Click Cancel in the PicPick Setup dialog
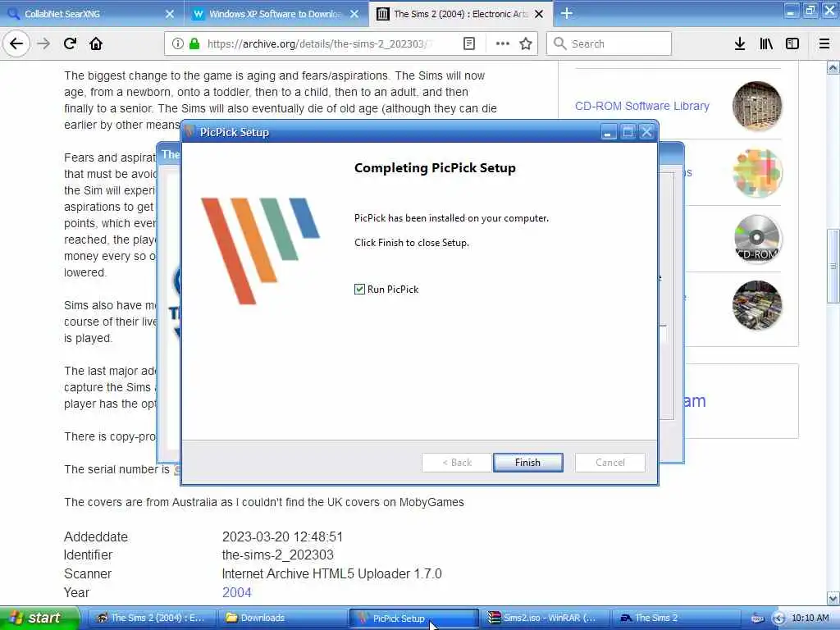 pyautogui.click(x=609, y=463)
